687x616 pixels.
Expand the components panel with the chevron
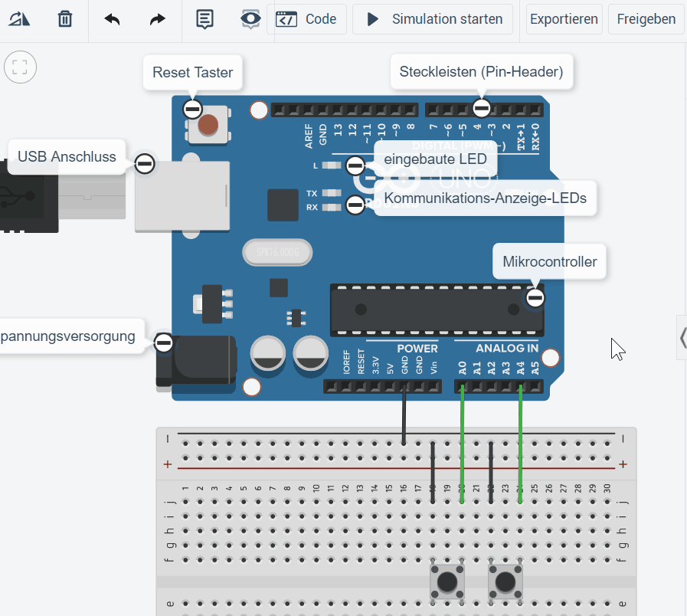(682, 337)
